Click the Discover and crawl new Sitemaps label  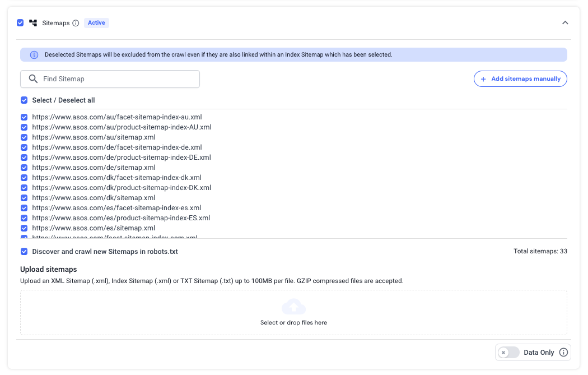pos(105,252)
